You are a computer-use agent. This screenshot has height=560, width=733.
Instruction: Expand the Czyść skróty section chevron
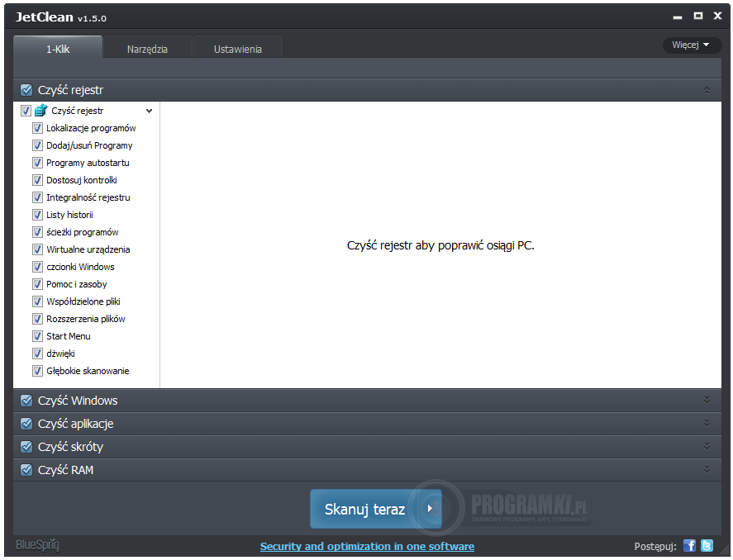pyautogui.click(x=707, y=447)
